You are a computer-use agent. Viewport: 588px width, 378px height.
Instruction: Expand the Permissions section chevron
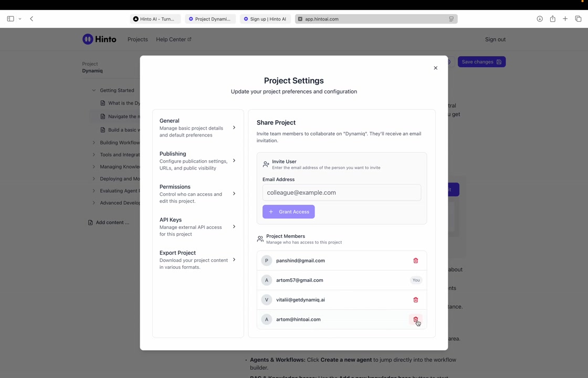[234, 194]
